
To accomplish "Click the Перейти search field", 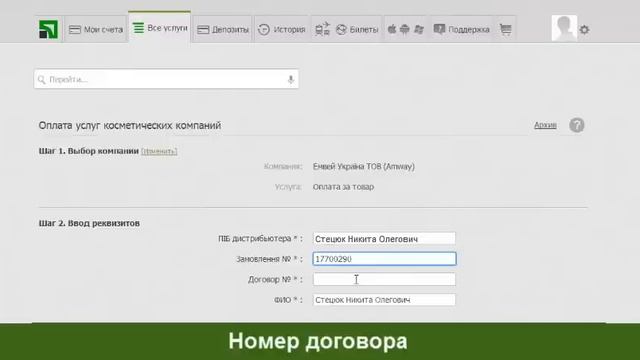I will pyautogui.click(x=166, y=79).
